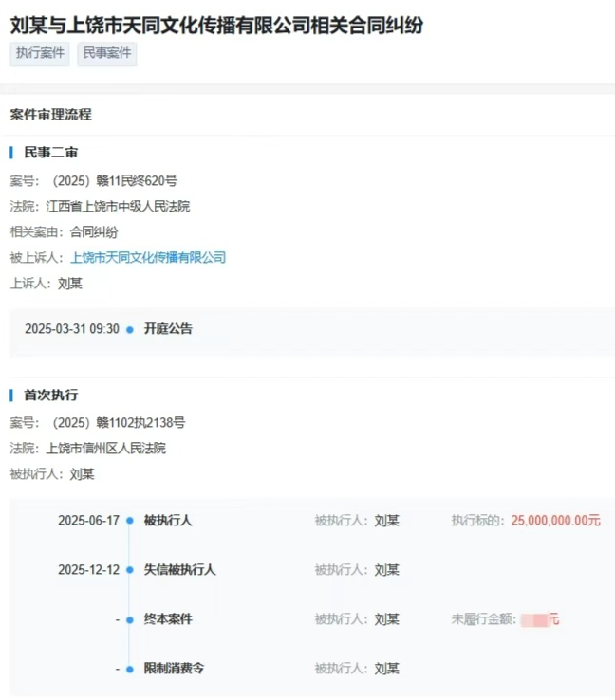Click the timeline dot beside 开庭公告
The height and width of the screenshot is (700, 615).
[130, 329]
